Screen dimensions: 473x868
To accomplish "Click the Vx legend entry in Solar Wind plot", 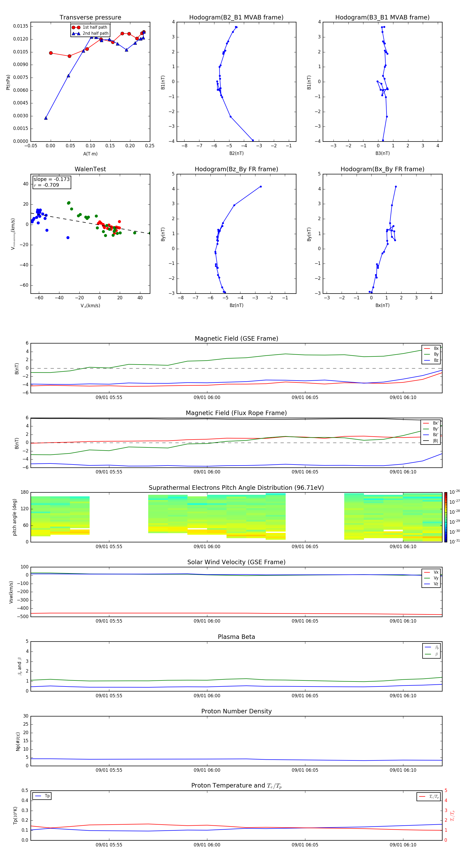I will pyautogui.click(x=431, y=572).
